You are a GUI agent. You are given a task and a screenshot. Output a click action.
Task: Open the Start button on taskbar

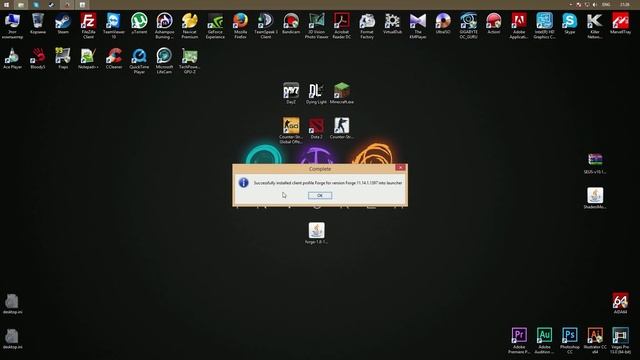click(x=6, y=4)
